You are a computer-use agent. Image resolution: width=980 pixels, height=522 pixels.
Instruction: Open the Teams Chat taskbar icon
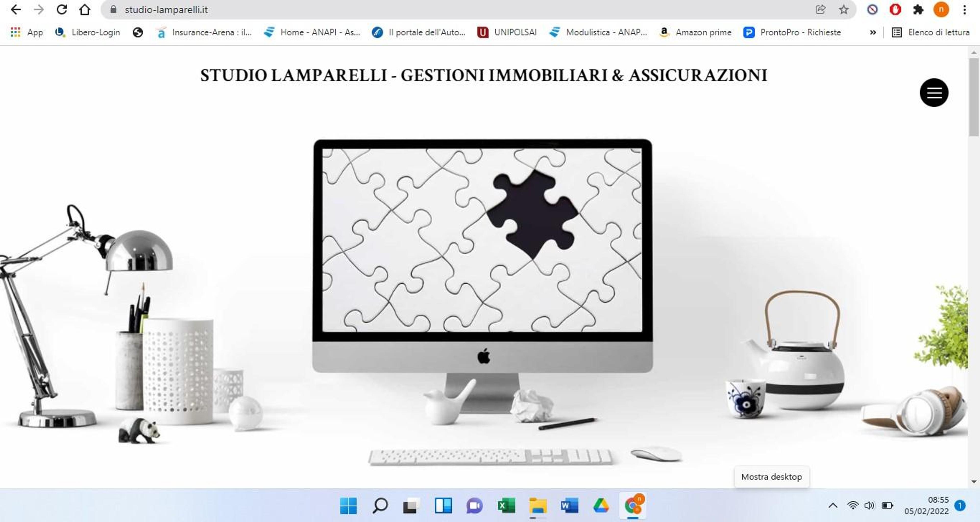tap(474, 506)
